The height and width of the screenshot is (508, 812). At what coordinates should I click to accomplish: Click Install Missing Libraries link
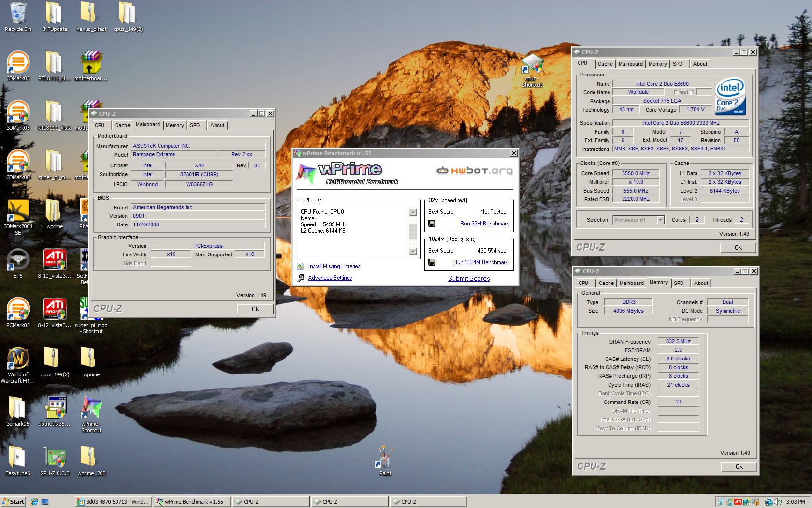[x=334, y=266]
